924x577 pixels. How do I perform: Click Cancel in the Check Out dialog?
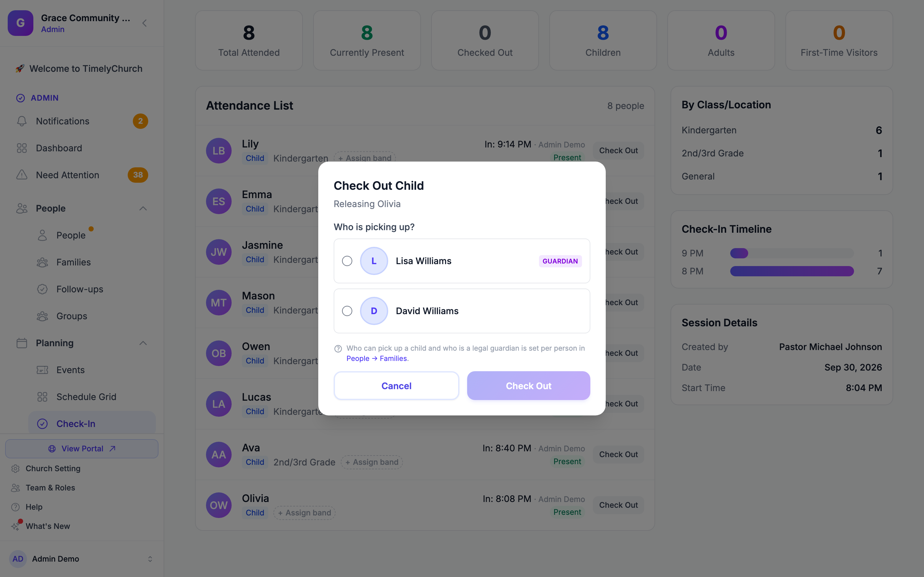396,386
